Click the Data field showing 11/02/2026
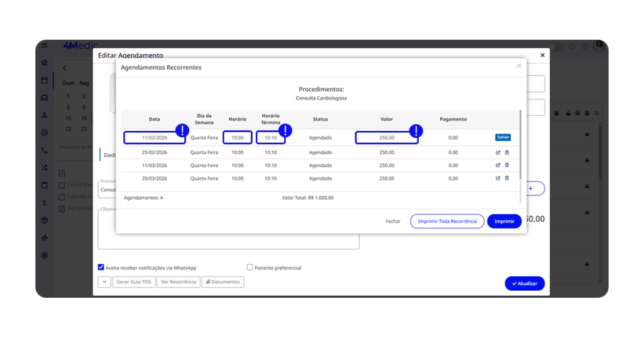Image resolution: width=644 pixels, height=338 pixels. coord(154,137)
